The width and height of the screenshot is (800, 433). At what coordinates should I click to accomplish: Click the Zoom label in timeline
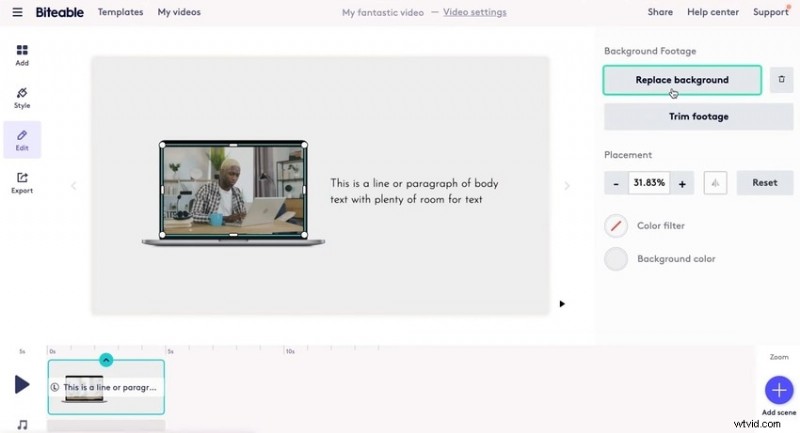coord(779,357)
